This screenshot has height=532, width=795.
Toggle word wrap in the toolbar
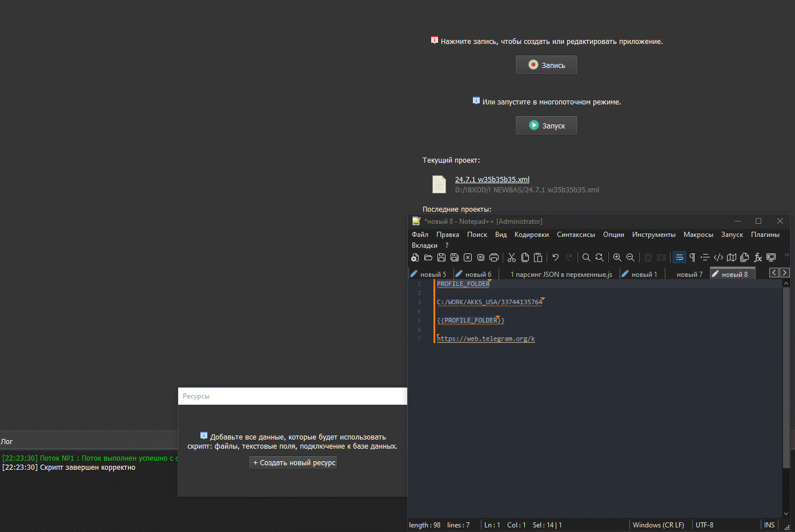click(679, 257)
